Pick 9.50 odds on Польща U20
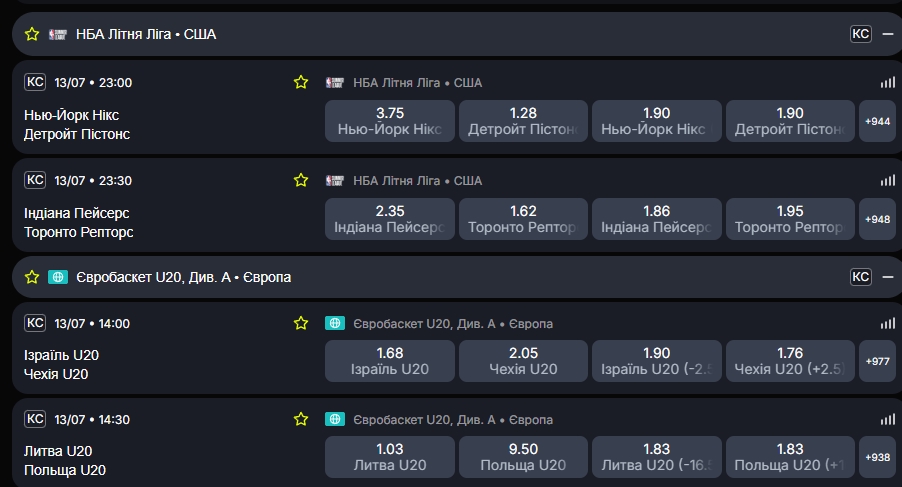The width and height of the screenshot is (902, 487). [523, 457]
